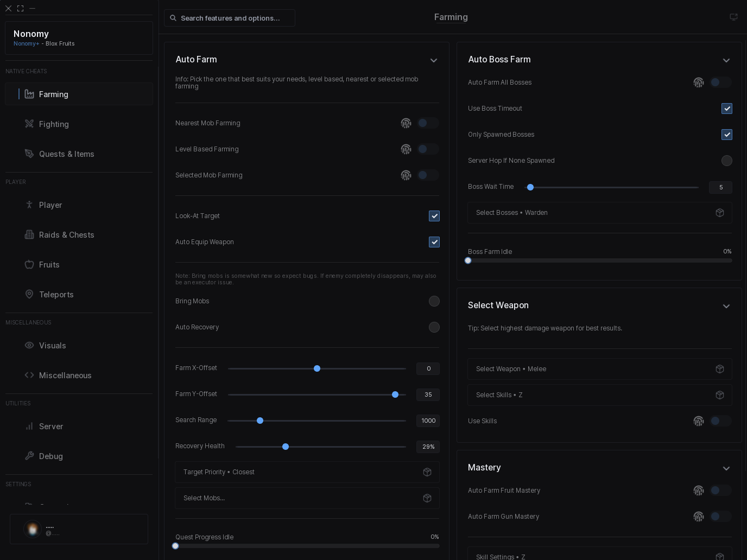Screen dimensions: 747x560
Task: Click fingerprint keybind icon for Nearest Mob Farming
Action: [x=406, y=123]
